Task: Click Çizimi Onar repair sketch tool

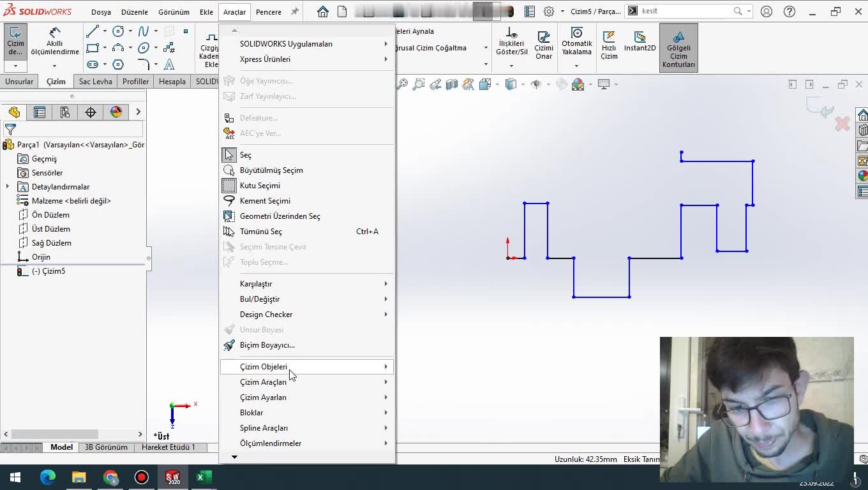Action: tap(544, 45)
